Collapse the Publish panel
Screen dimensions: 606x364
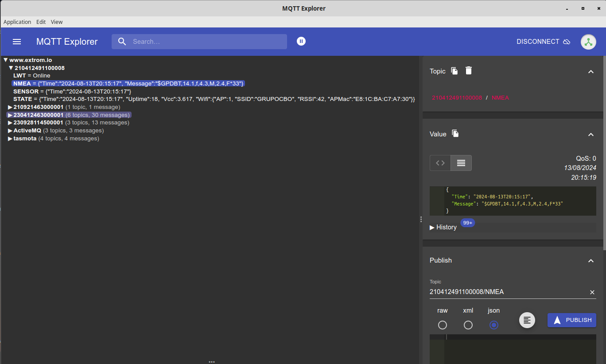coord(590,260)
